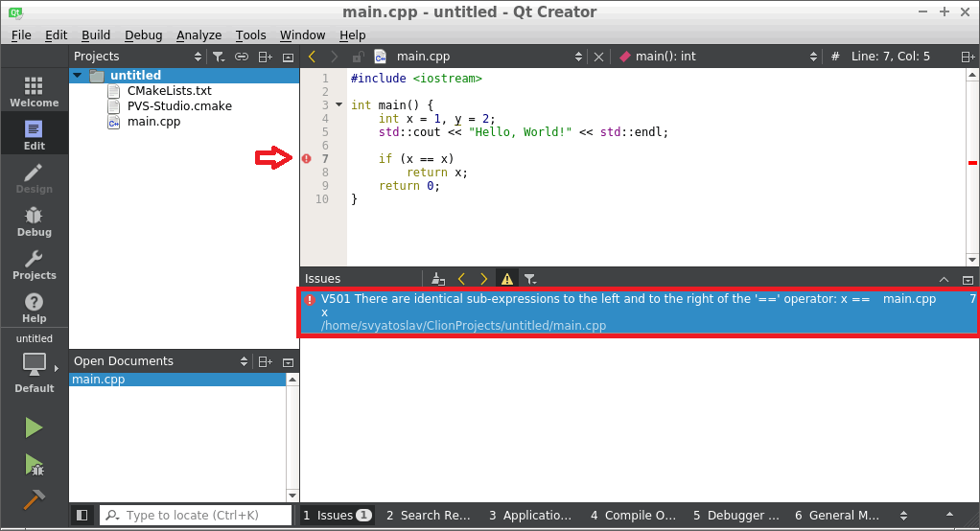Open the Help mode
The height and width of the screenshot is (531, 980).
coord(34,307)
